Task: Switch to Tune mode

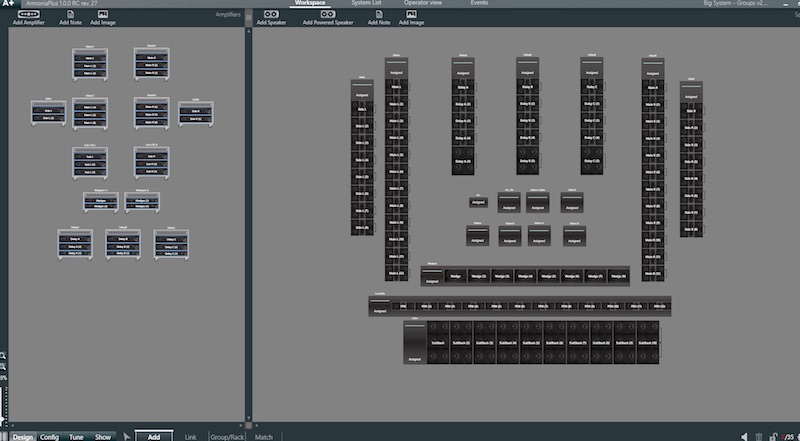Action: 76,436
